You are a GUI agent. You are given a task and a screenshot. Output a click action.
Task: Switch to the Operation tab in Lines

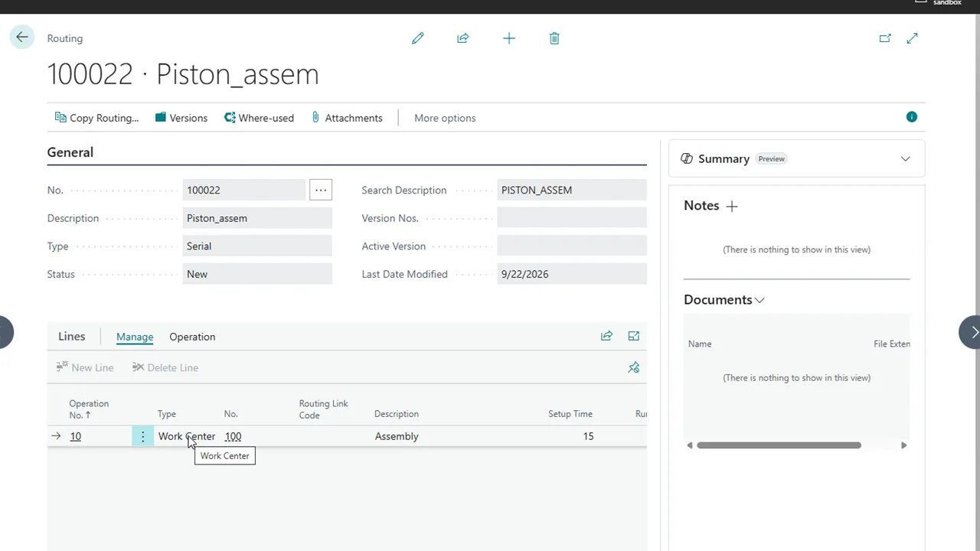click(192, 337)
